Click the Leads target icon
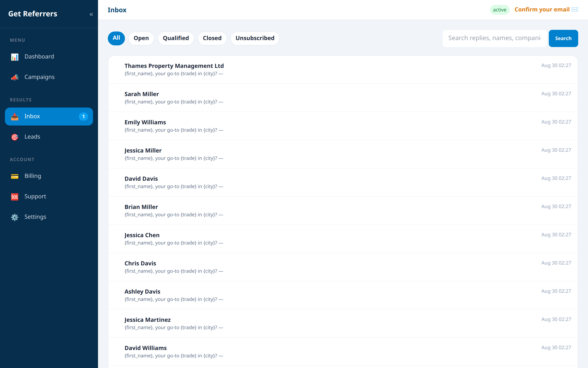588x368 pixels. (x=14, y=137)
